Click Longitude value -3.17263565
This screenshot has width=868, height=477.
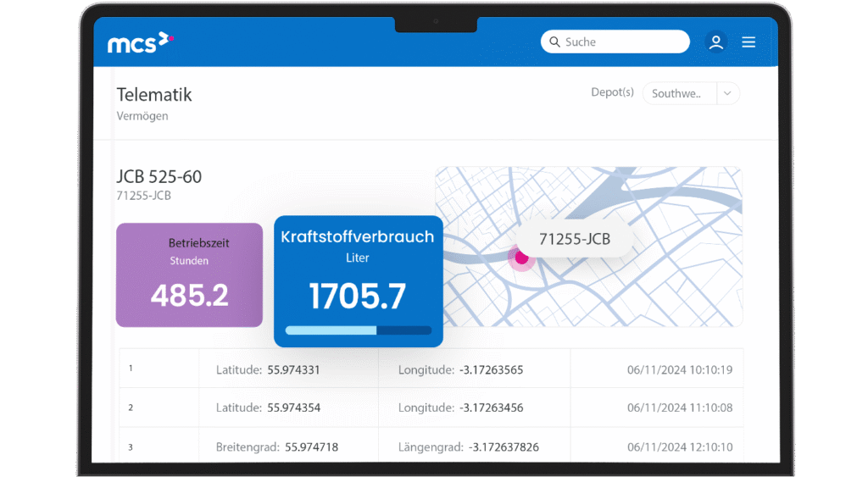(491, 369)
